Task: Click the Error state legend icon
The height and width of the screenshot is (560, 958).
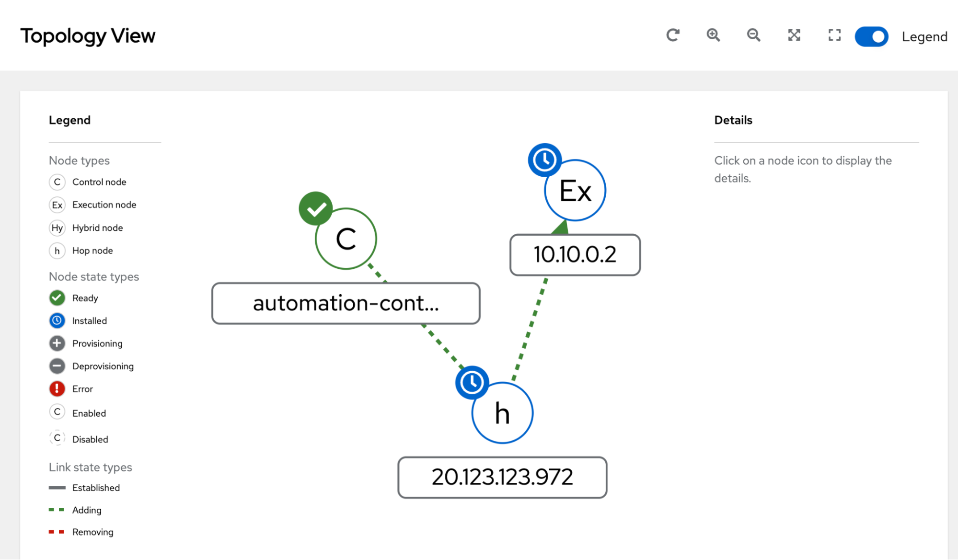Action: click(x=57, y=389)
